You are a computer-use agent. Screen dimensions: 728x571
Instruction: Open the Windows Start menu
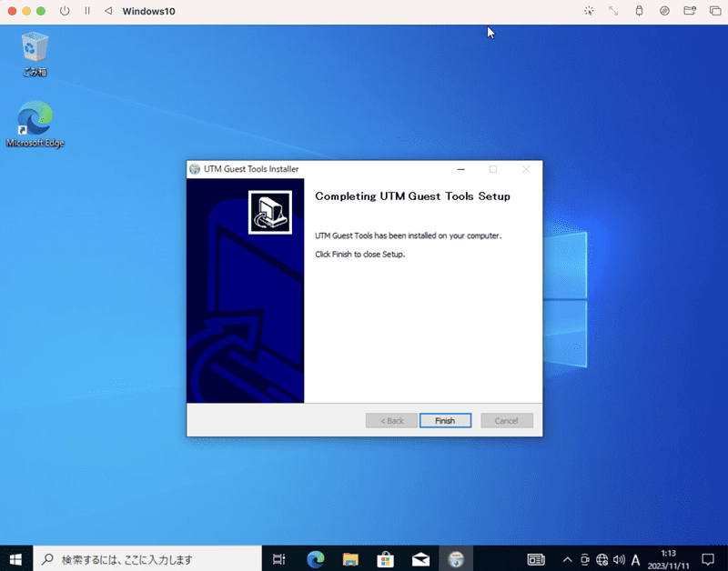tap(15, 559)
